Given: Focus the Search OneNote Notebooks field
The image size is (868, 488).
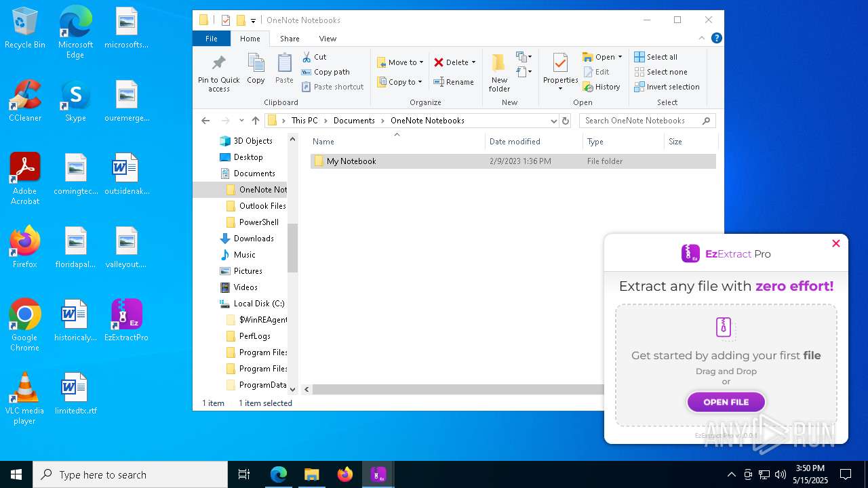Looking at the screenshot, I should (x=647, y=121).
